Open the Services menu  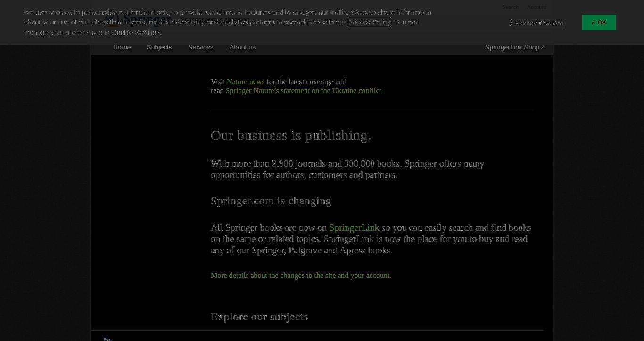point(201,47)
